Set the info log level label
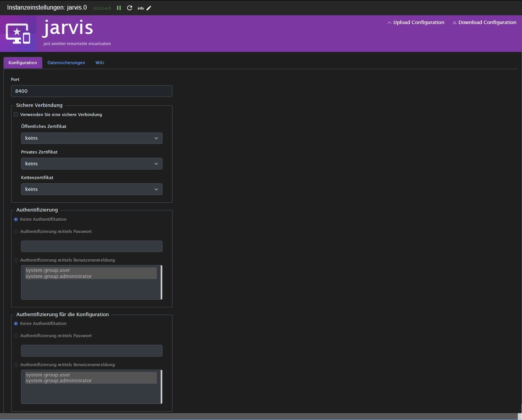This screenshot has height=420, width=522. [141, 8]
